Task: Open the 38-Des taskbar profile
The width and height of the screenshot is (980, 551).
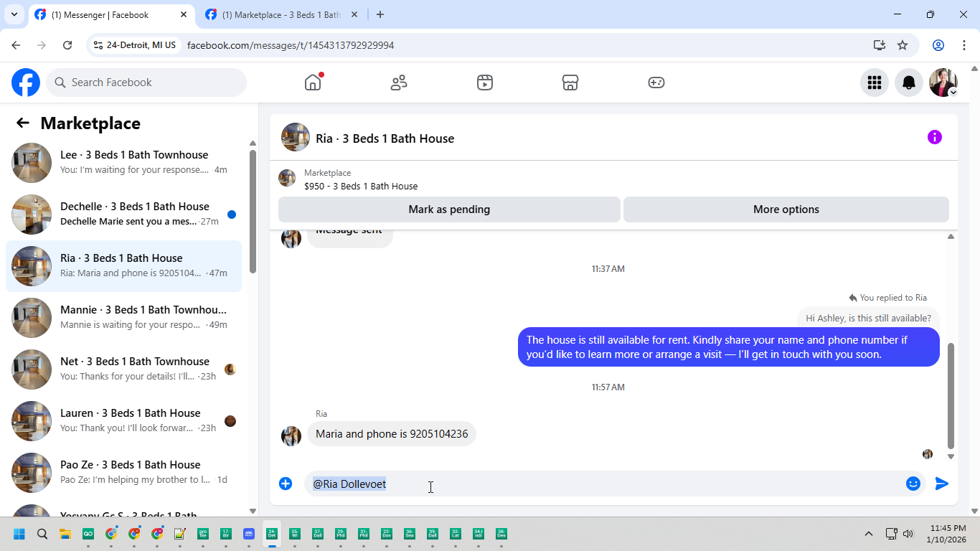Action: [501, 534]
